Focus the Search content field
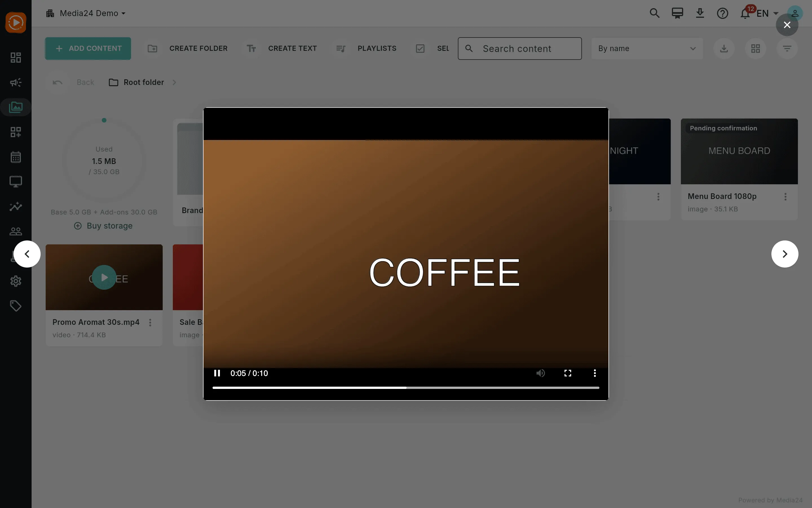812x508 pixels. pos(519,48)
